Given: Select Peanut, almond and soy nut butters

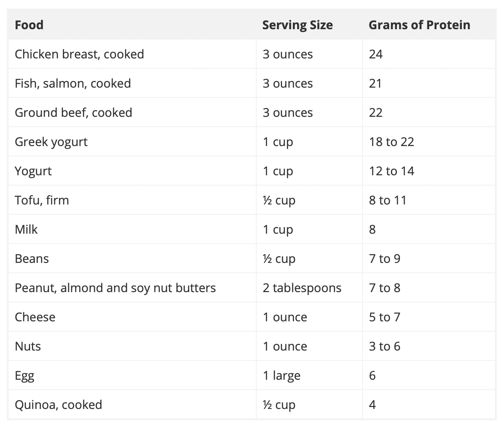Looking at the screenshot, I should [115, 288].
